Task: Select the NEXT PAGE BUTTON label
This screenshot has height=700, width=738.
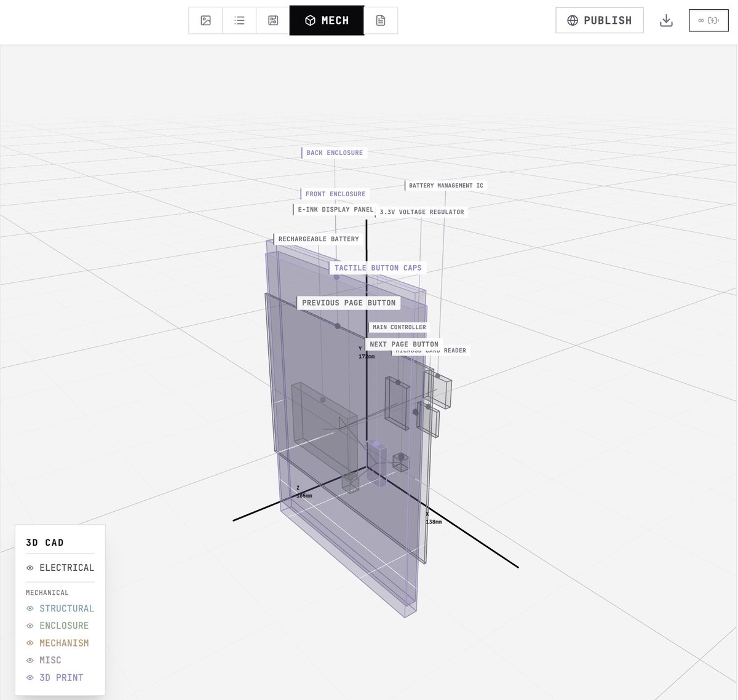Action: 404,344
